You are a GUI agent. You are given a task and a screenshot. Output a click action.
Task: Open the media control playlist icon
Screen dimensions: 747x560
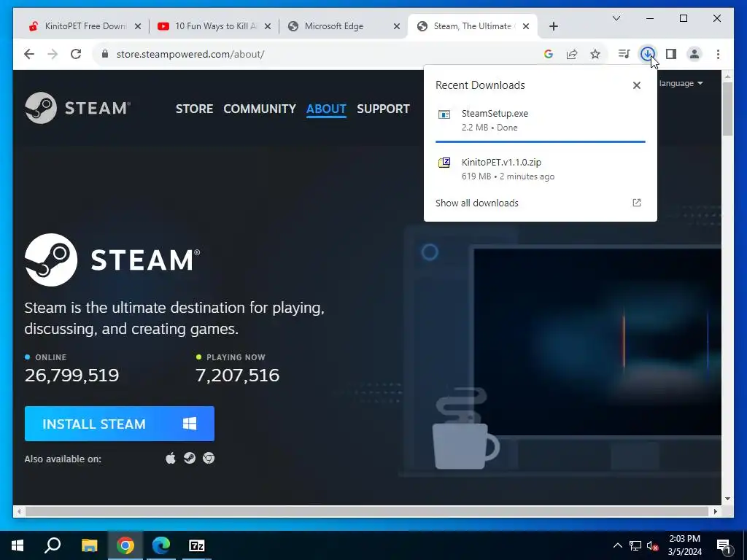click(x=624, y=54)
